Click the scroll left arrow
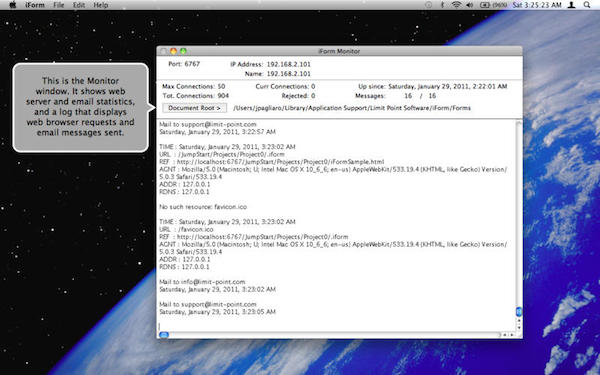Image resolution: width=600 pixels, height=375 pixels. click(505, 335)
